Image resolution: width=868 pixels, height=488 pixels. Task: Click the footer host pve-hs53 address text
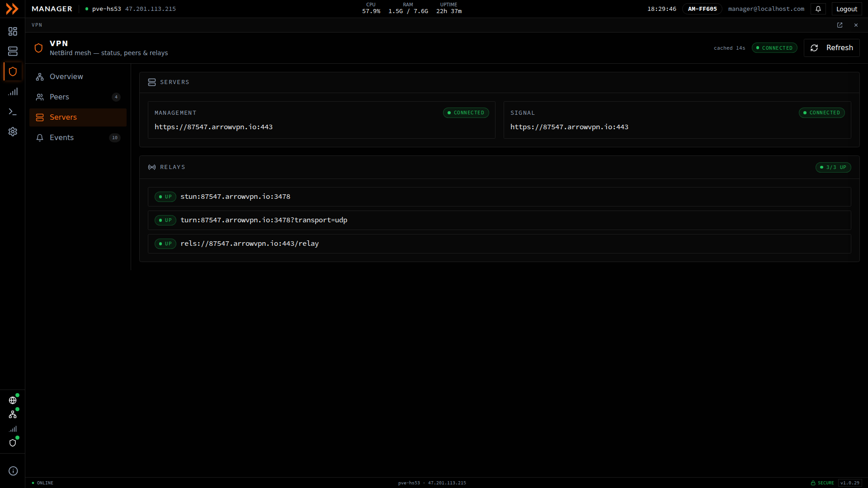click(x=432, y=483)
